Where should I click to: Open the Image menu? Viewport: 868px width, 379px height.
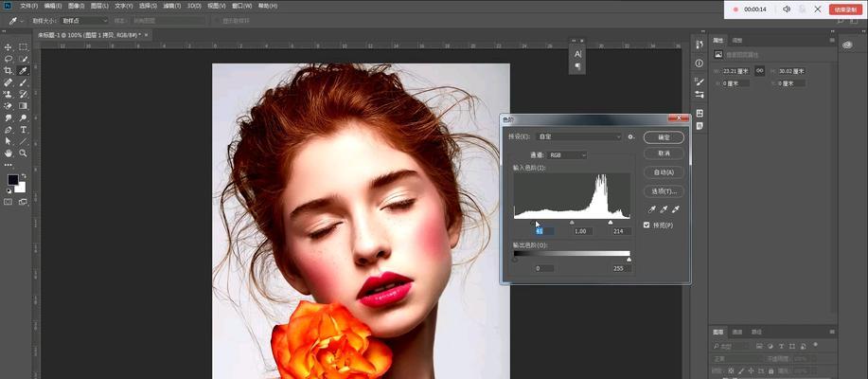click(x=76, y=6)
